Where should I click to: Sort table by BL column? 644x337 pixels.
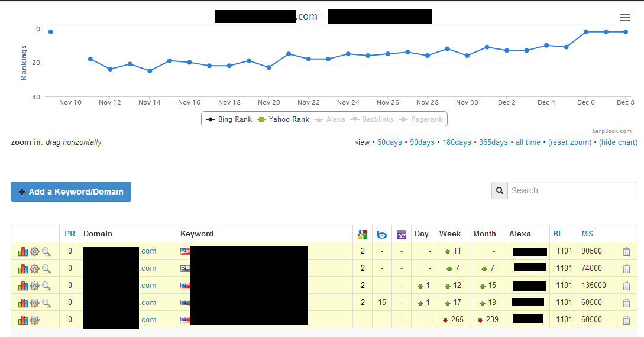[x=558, y=234]
